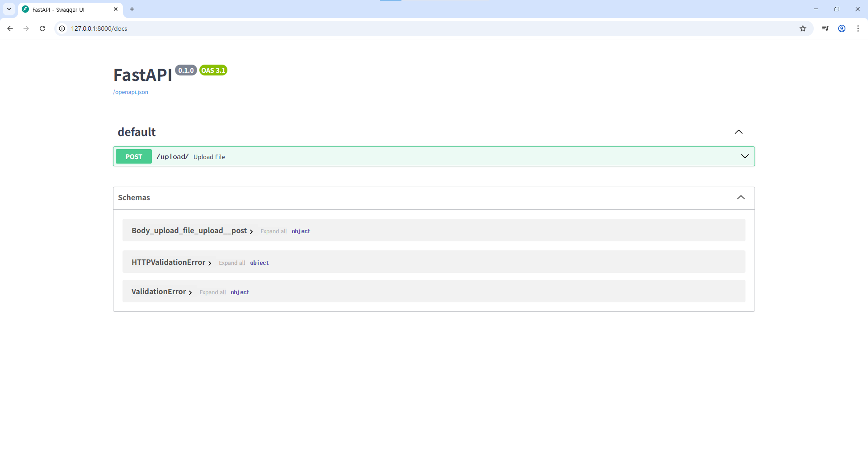This screenshot has height=470, width=868.
Task: Open the media control icon in toolbar
Action: click(x=826, y=28)
